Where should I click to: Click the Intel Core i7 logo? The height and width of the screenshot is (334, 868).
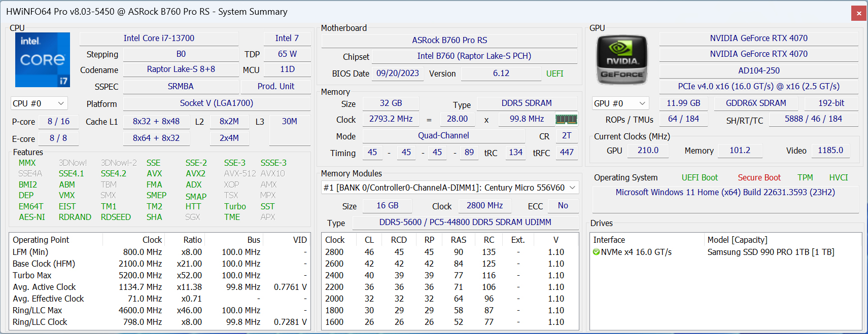[x=43, y=60]
